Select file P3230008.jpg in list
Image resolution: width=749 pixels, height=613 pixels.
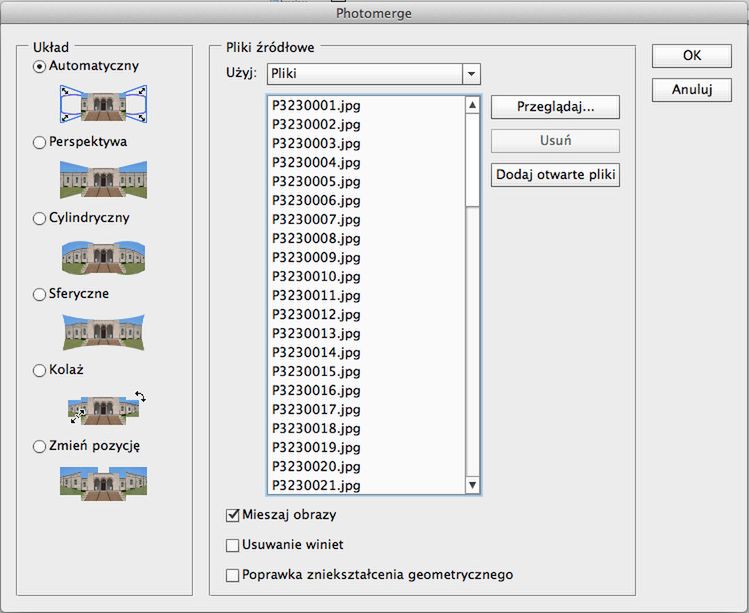(366, 239)
